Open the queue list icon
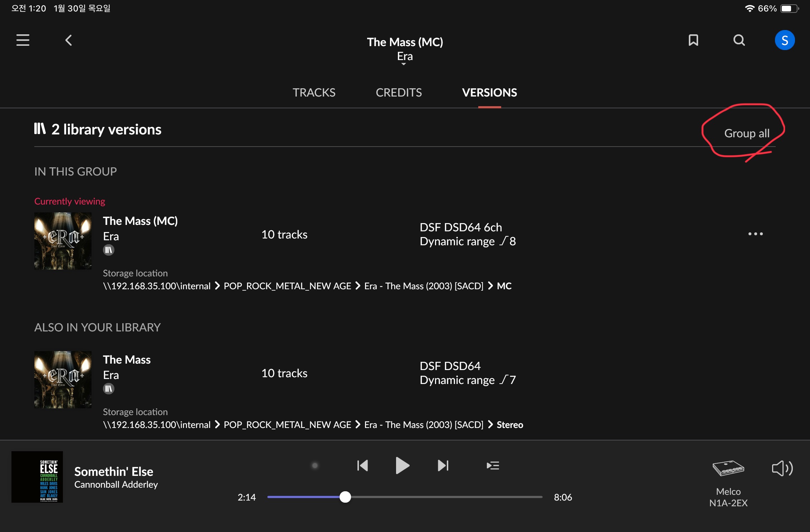810x532 pixels. pos(493,465)
